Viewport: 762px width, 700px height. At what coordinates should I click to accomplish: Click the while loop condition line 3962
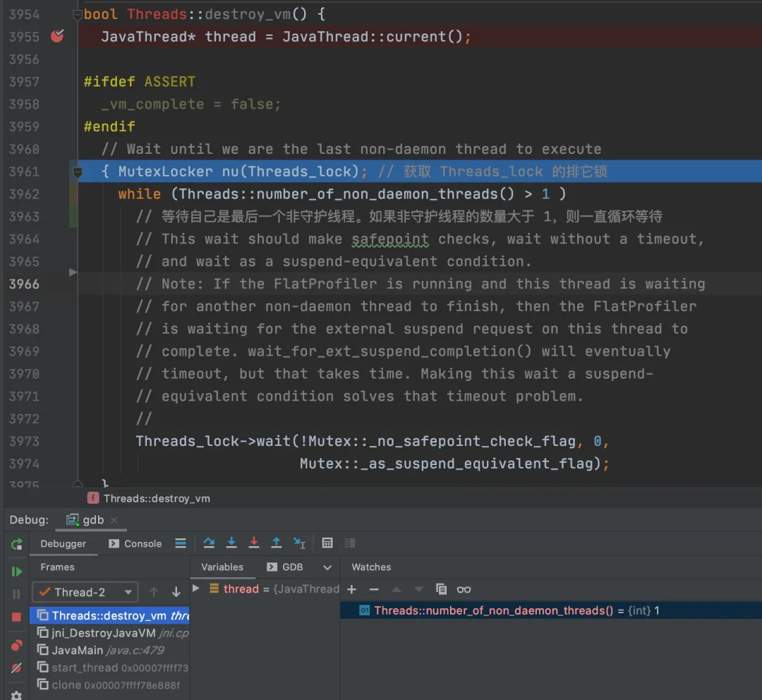click(x=342, y=194)
